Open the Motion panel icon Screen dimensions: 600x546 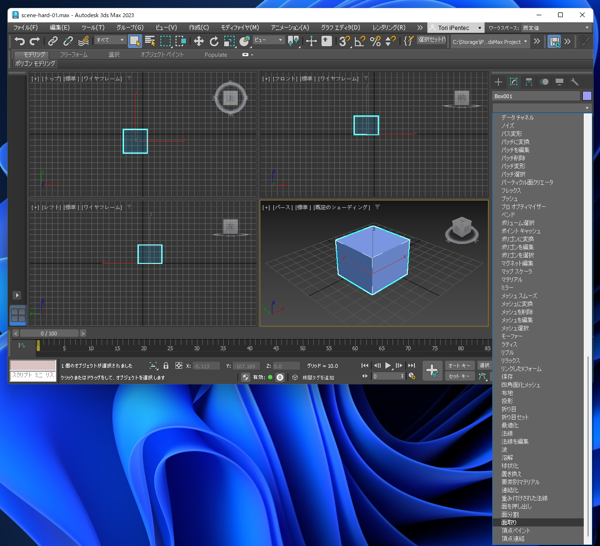tap(544, 82)
